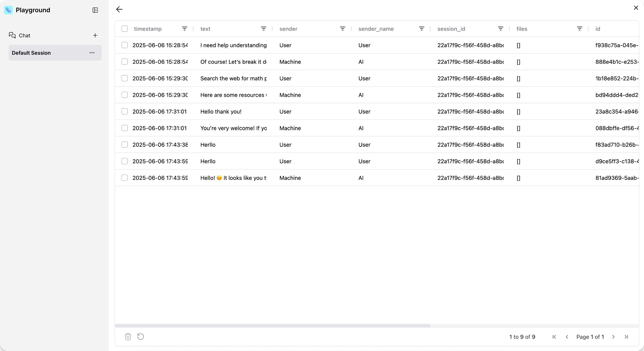Check the 'Hello thank you!' row
The image size is (644, 351).
(x=124, y=111)
